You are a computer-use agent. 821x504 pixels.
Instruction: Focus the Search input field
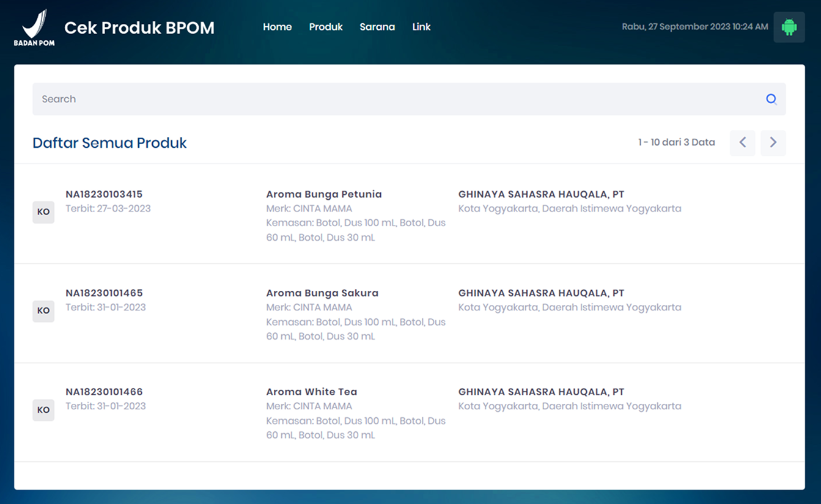point(409,99)
